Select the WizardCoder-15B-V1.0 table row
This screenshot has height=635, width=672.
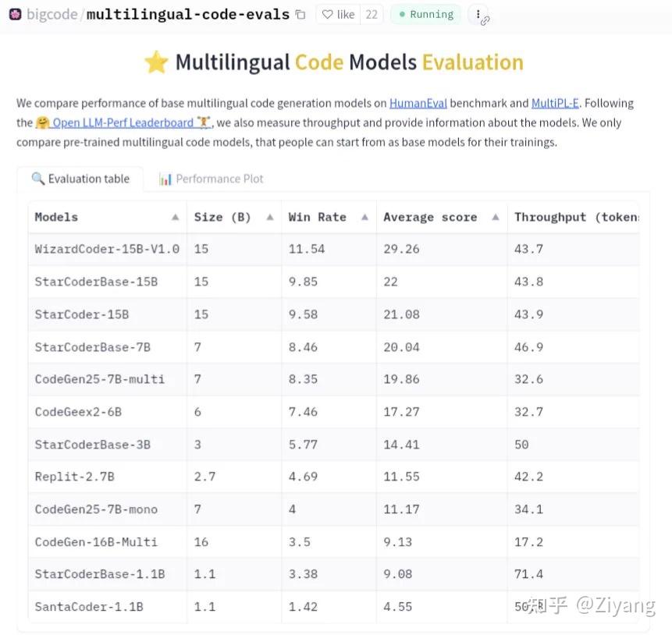tap(107, 250)
